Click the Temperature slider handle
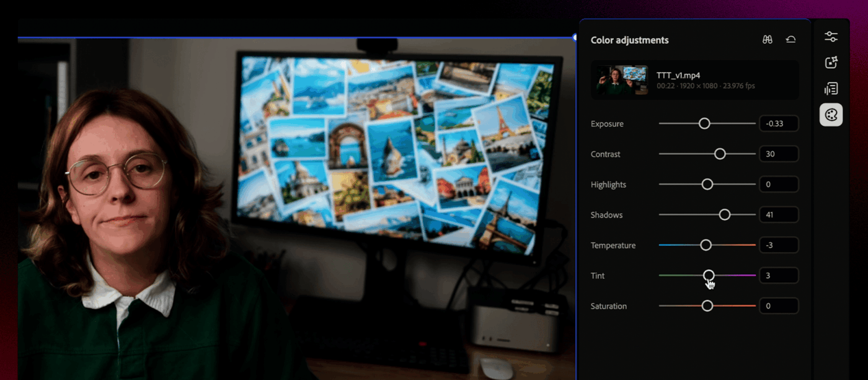868x380 pixels. pos(706,245)
